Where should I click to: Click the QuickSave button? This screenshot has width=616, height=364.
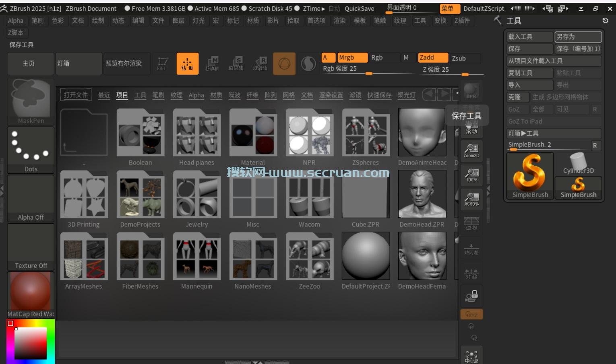(359, 8)
